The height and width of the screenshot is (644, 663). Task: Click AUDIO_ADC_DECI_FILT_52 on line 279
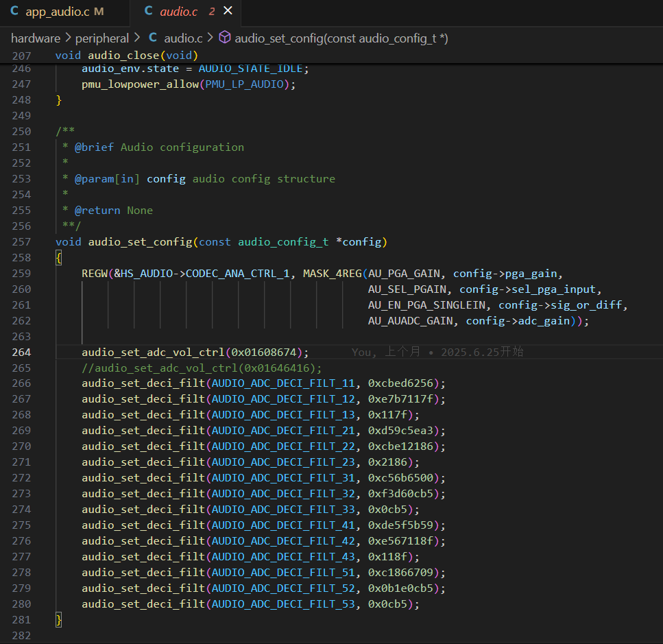(283, 588)
